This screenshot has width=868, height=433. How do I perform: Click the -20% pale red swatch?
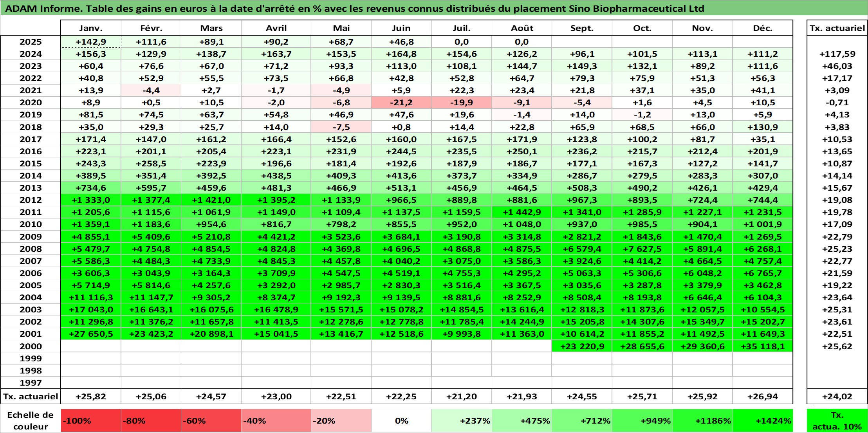(341, 421)
